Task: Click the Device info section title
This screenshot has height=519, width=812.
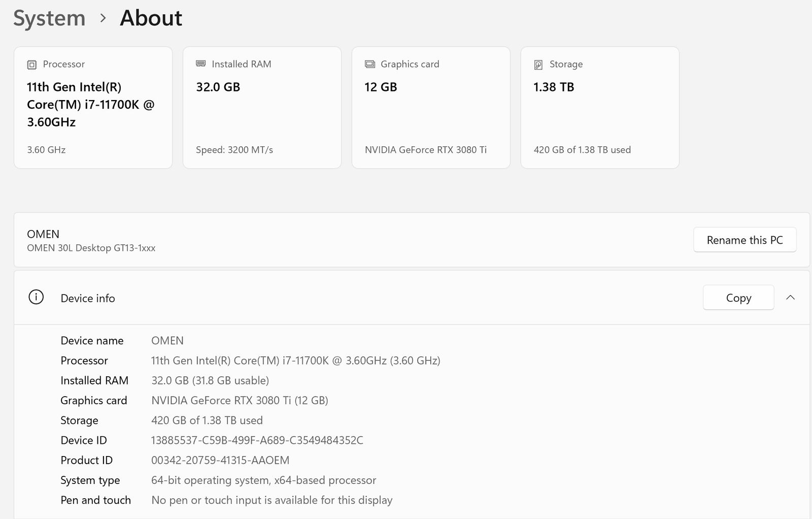Action: point(88,298)
